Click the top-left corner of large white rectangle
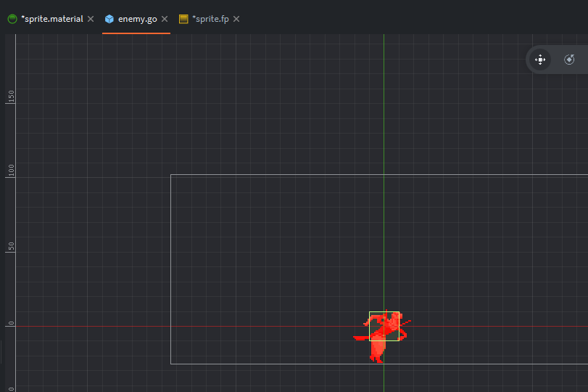 coord(171,175)
